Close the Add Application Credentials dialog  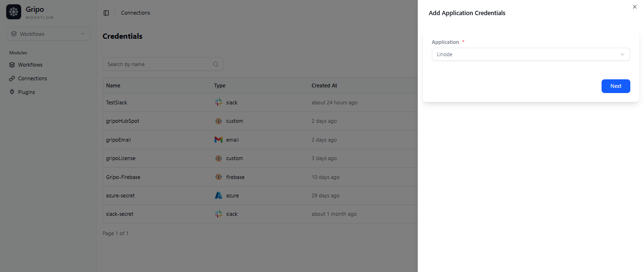coord(635,7)
